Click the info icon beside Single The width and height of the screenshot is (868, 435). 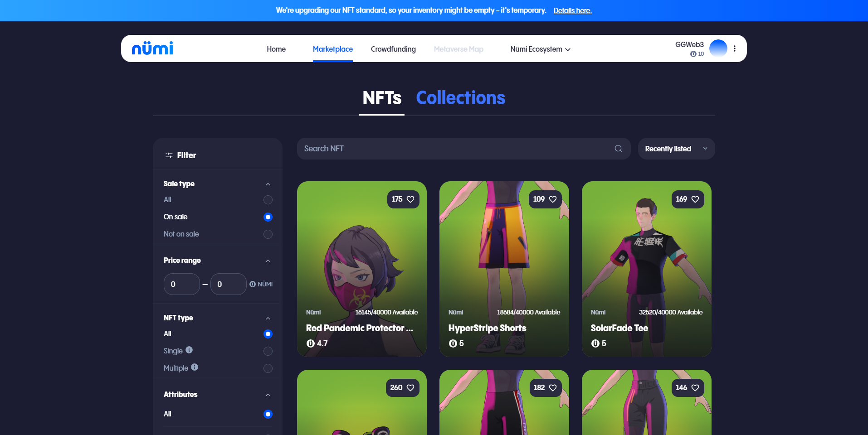coord(189,350)
